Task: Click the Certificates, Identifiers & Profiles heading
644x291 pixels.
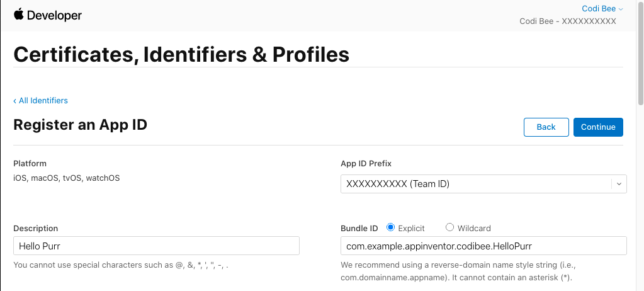Action: click(181, 55)
